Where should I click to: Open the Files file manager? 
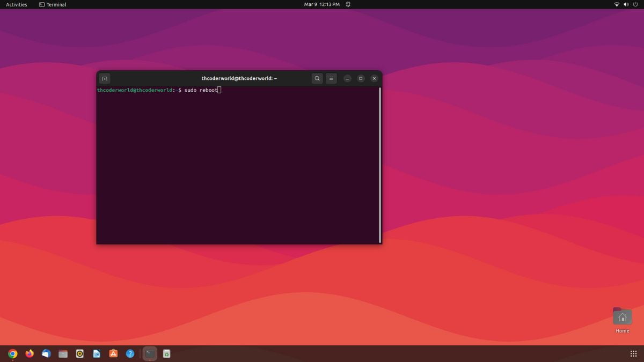63,353
